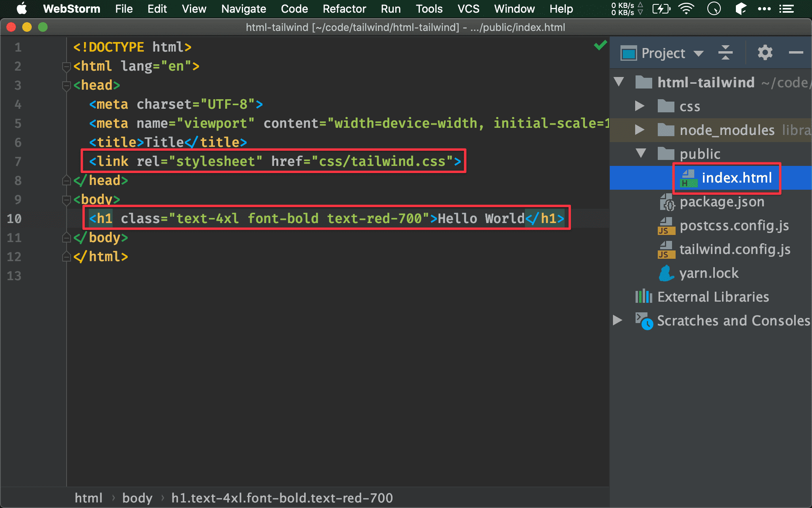The image size is (812, 508).
Task: Click the Wi-Fi menu bar icon
Action: [686, 8]
